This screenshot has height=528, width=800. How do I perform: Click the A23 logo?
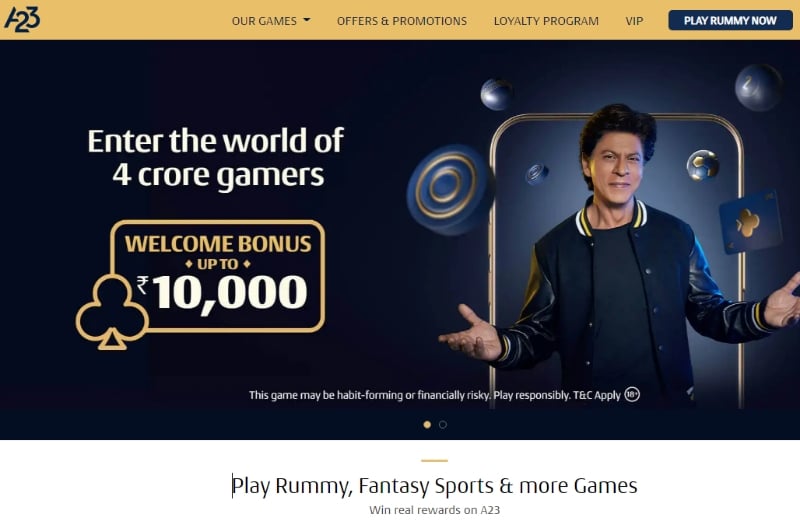click(22, 20)
